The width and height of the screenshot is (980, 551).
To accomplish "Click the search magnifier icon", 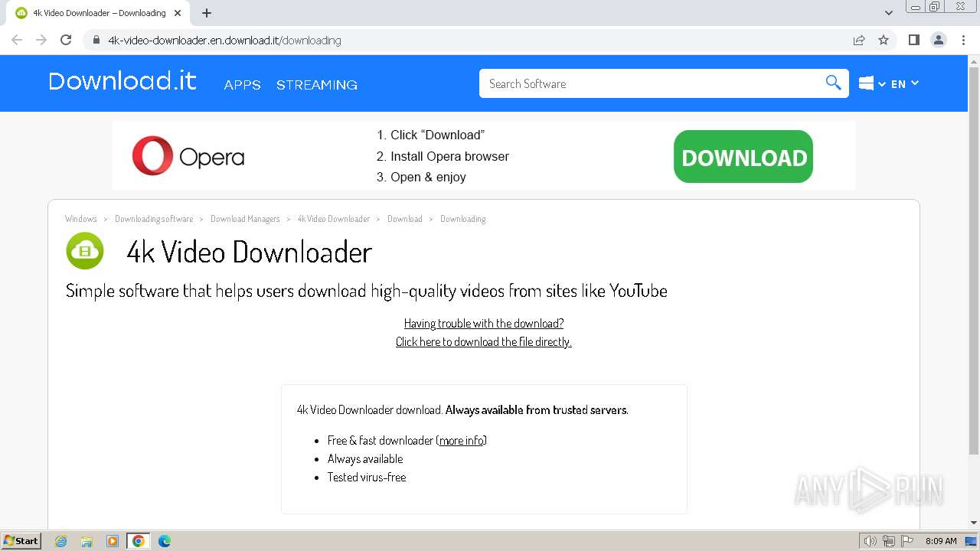I will 833,83.
